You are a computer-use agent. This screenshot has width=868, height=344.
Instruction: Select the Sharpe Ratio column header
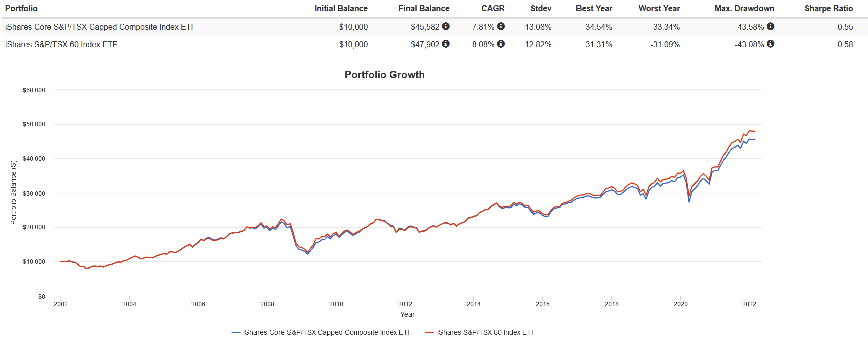[x=828, y=8]
